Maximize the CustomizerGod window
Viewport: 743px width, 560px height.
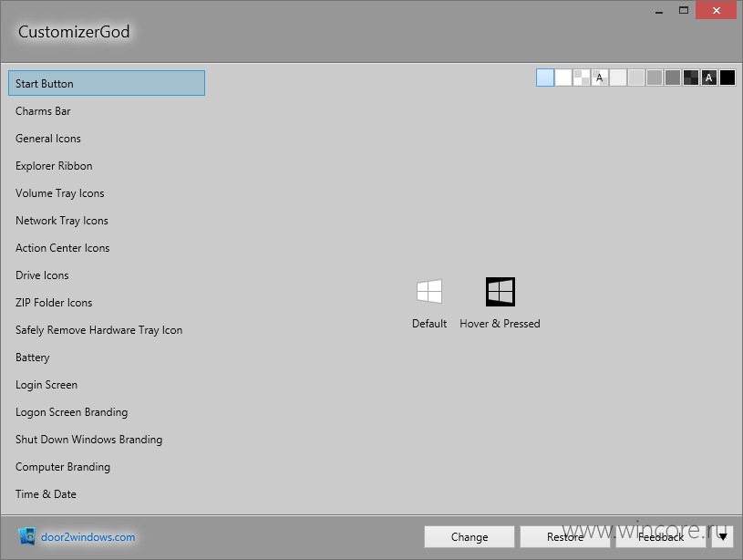[x=684, y=10]
